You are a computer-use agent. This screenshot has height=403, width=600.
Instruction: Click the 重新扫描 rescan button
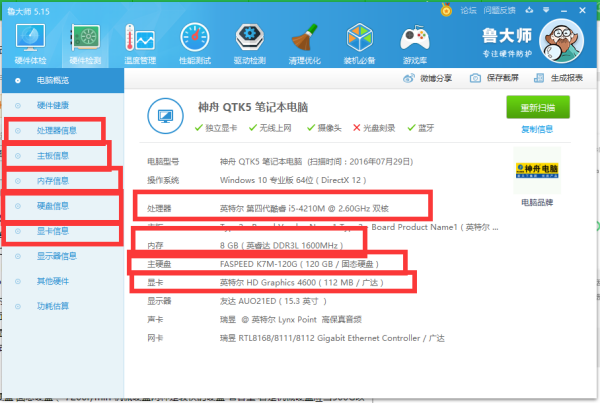pos(538,108)
